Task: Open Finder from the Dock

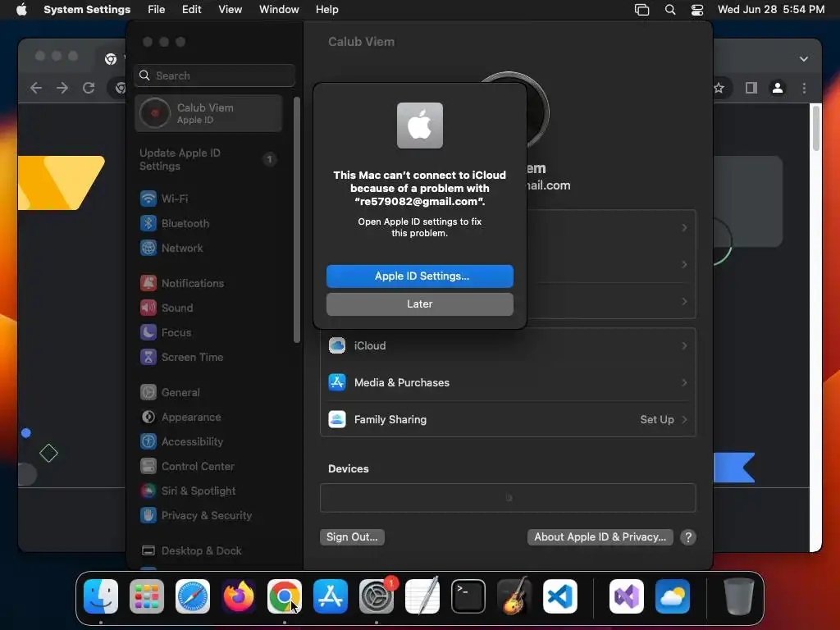Action: (101, 596)
